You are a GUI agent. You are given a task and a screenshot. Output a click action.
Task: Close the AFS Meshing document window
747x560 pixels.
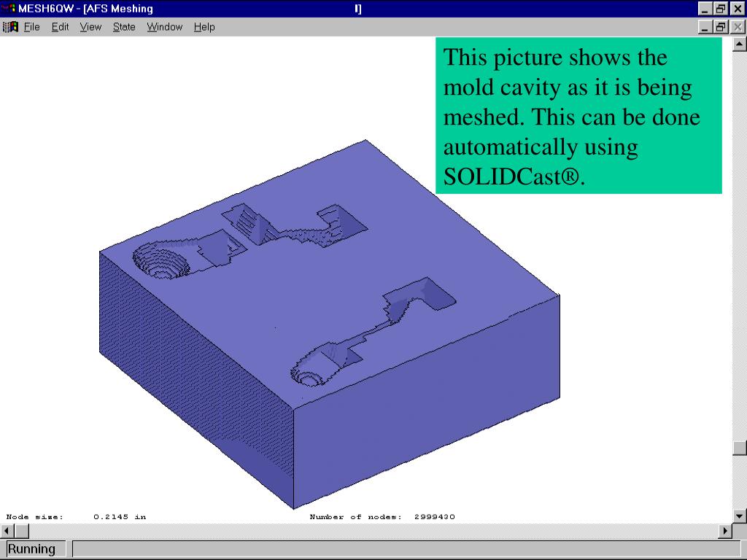pyautogui.click(x=737, y=27)
